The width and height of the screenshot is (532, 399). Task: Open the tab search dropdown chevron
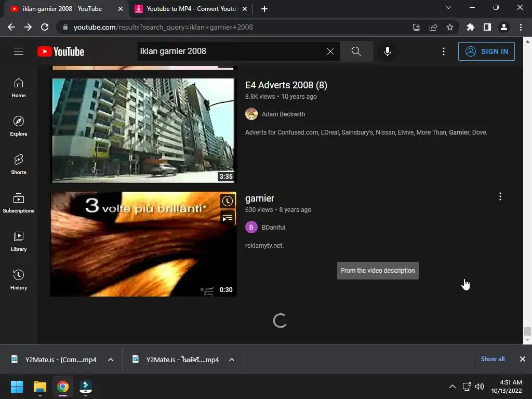tap(448, 7)
